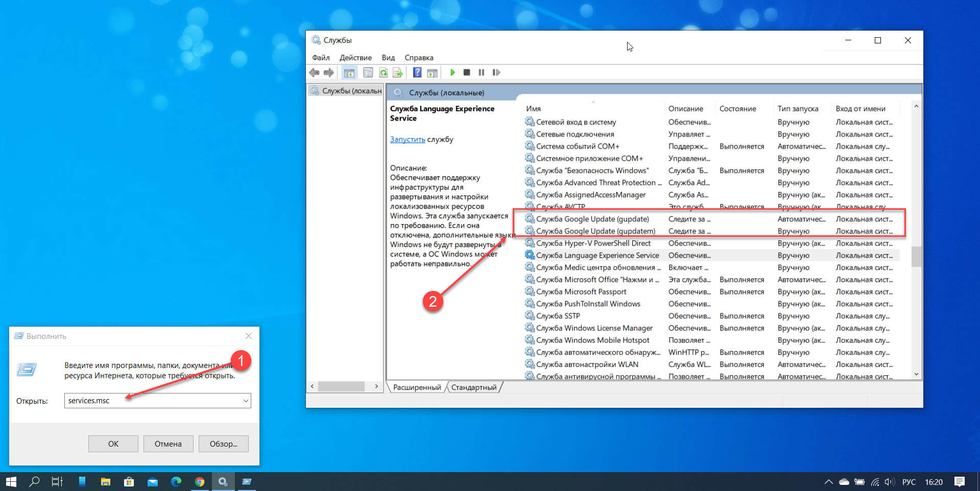Select Службы (локальные) in the tree
This screenshot has width=980, height=491.
pyautogui.click(x=346, y=91)
